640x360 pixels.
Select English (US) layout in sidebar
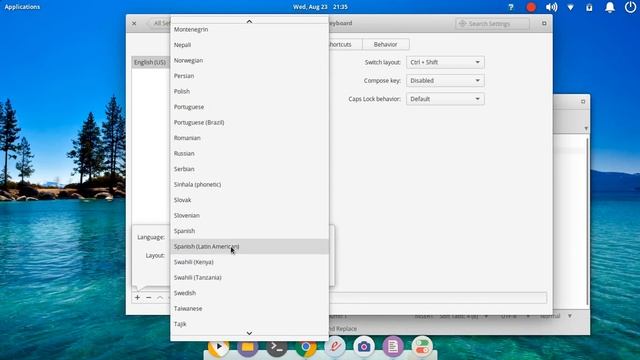(x=150, y=62)
